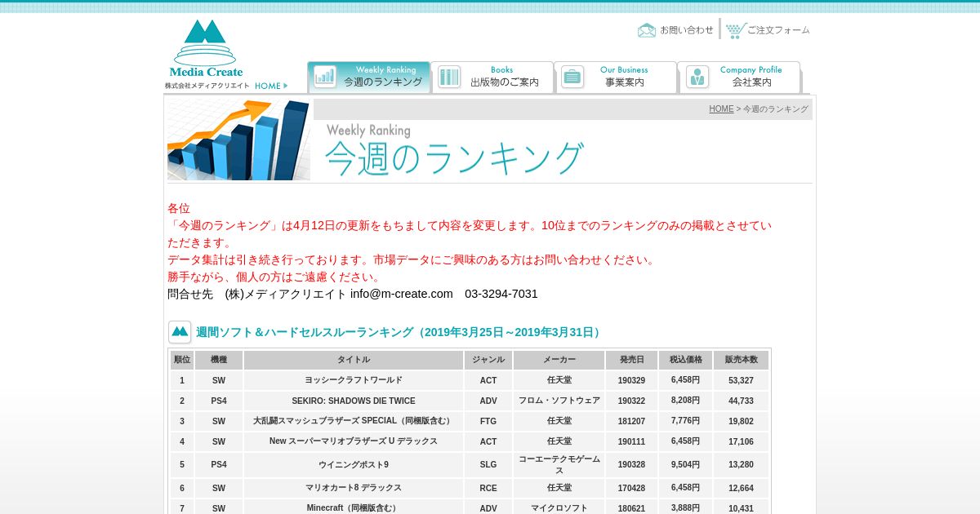Click the 順位 column header
980x514 pixels.
coord(182,360)
